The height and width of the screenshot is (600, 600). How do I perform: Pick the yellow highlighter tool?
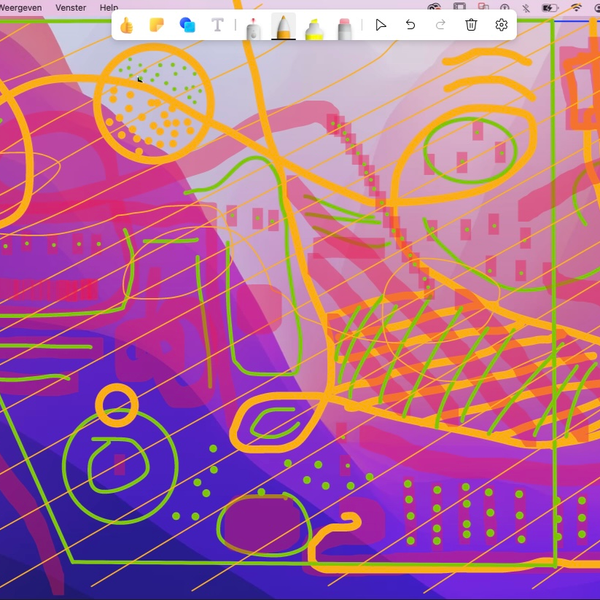pos(314,27)
